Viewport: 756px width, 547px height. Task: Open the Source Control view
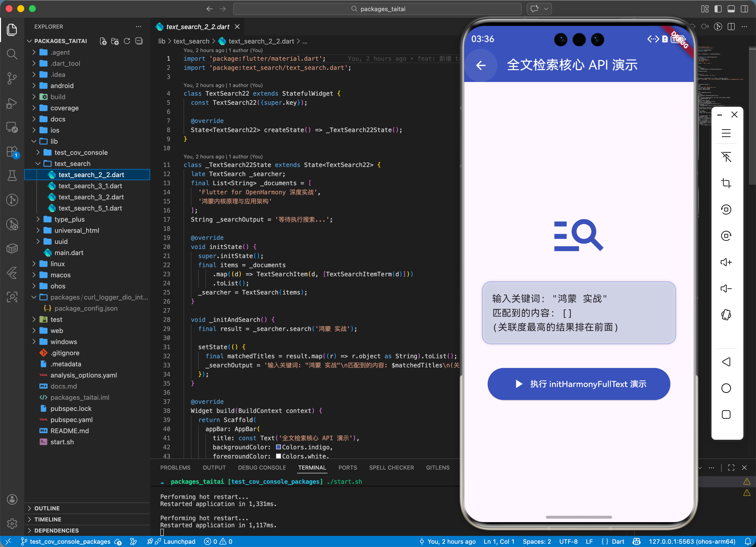[12, 78]
